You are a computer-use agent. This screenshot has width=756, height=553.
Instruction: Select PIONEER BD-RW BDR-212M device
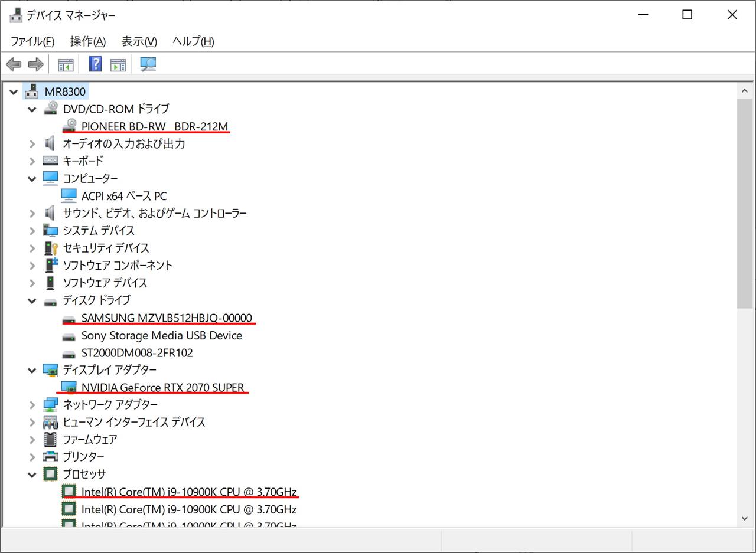click(155, 126)
